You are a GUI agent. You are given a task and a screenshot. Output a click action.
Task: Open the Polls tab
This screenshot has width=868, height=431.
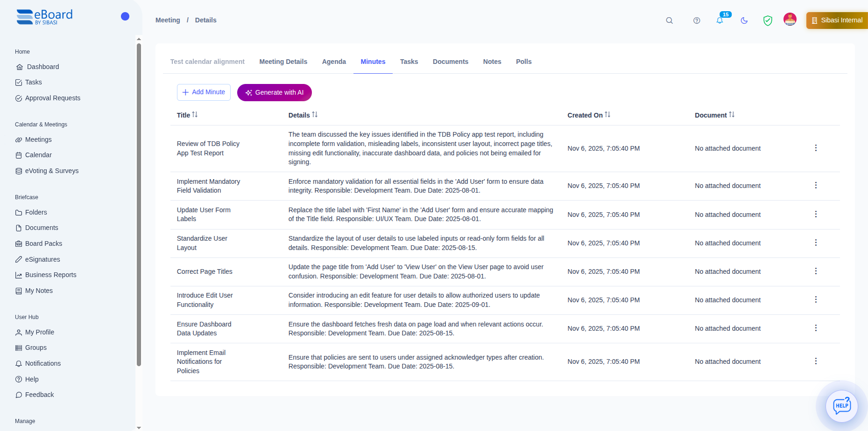tap(523, 62)
